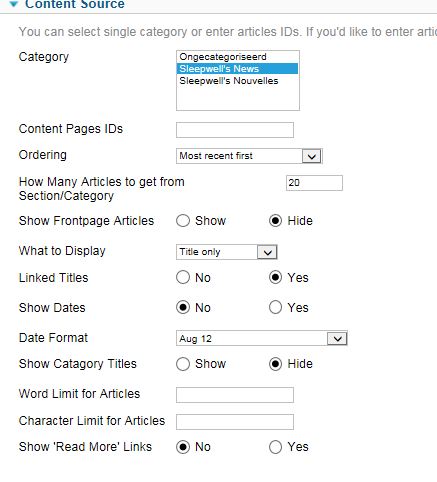Click the Content Pages IDs field
The width and height of the screenshot is (437, 482).
point(235,130)
